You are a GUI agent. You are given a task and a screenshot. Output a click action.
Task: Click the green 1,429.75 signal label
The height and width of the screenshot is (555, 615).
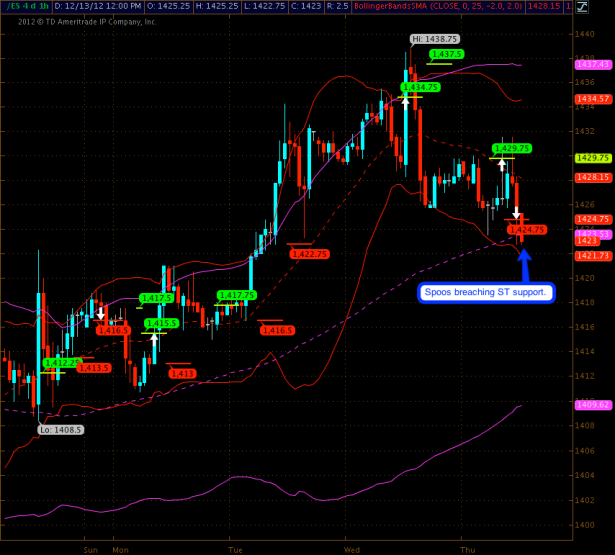(x=510, y=148)
